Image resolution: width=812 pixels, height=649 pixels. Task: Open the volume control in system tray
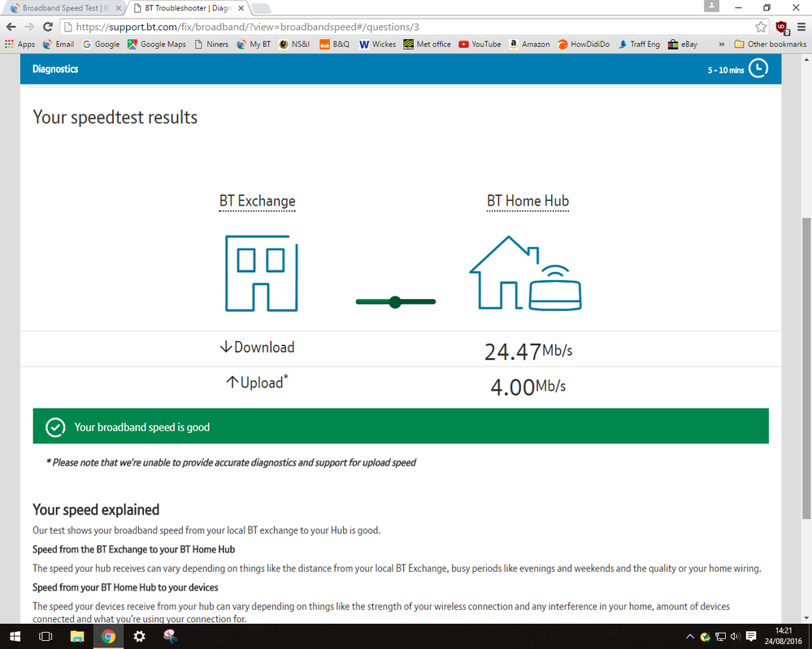tap(736, 637)
